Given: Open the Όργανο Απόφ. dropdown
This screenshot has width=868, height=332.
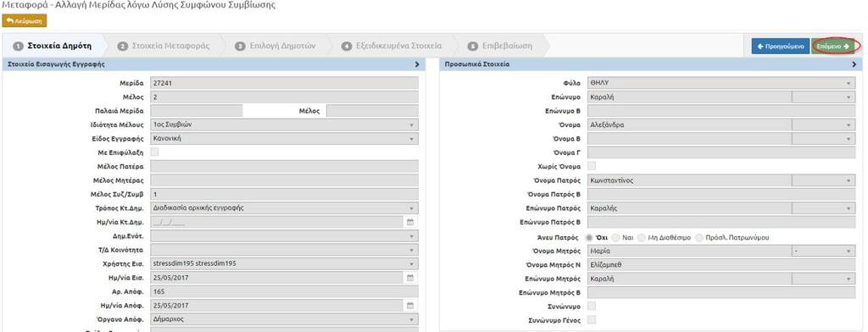Looking at the screenshot, I should click(285, 319).
